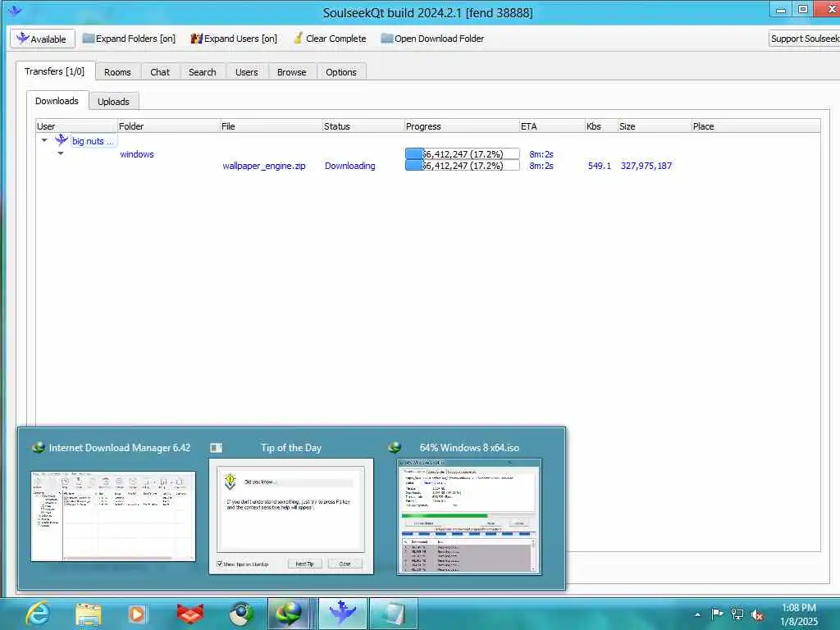
Task: Launch the media player taskbar icon
Action: pyautogui.click(x=137, y=614)
